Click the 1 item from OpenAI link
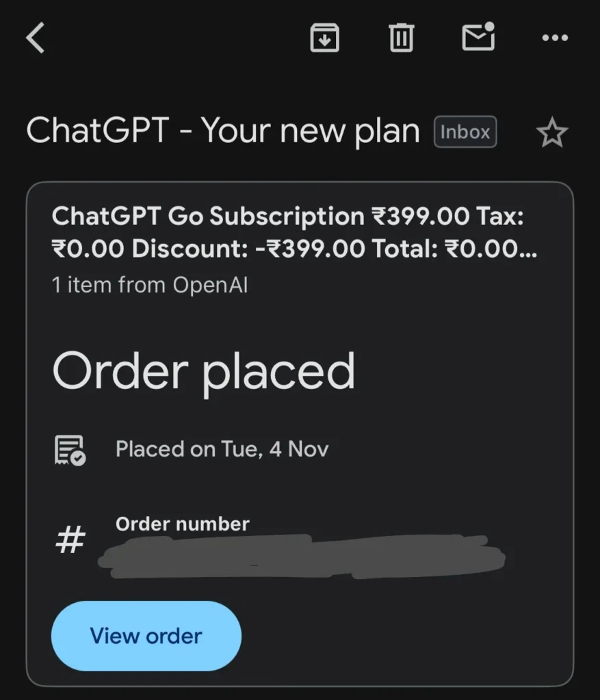Image resolution: width=600 pixels, height=700 pixels. click(x=151, y=285)
